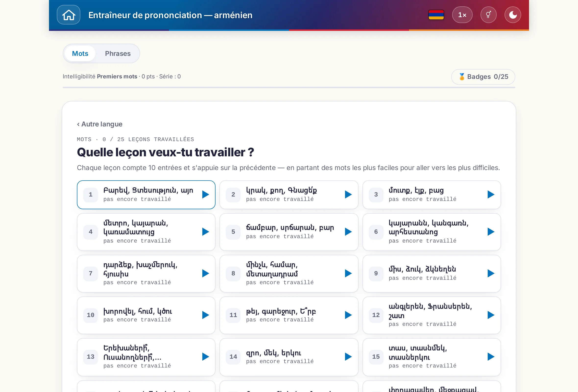The image size is (578, 392).
Task: Click the ‹ Autre langue link
Action: (x=99, y=124)
